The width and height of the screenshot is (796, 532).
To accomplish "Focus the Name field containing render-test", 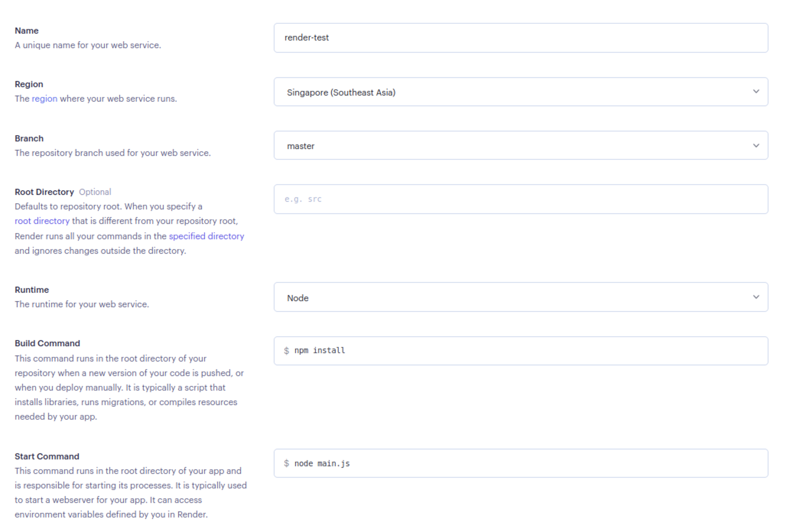I will click(520, 38).
